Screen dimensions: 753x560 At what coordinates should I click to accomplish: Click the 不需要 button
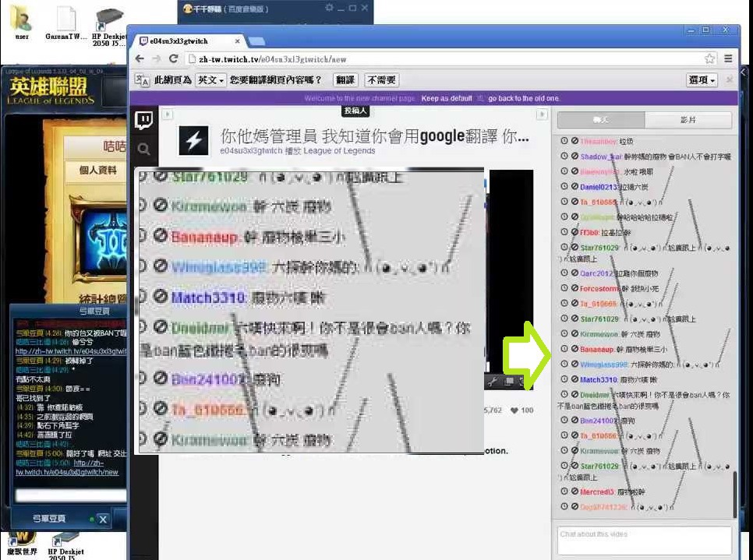(x=382, y=80)
